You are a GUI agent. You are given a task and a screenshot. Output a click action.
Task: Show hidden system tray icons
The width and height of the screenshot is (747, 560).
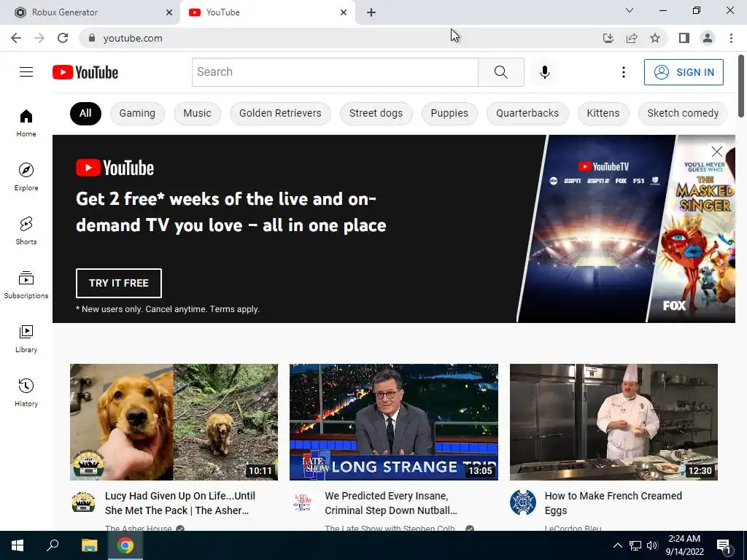point(617,545)
